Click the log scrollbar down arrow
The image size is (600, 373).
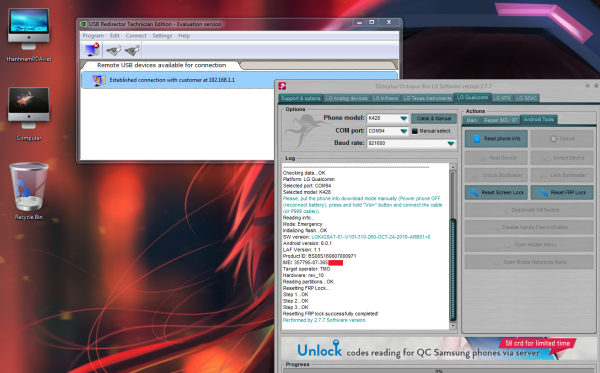453,326
